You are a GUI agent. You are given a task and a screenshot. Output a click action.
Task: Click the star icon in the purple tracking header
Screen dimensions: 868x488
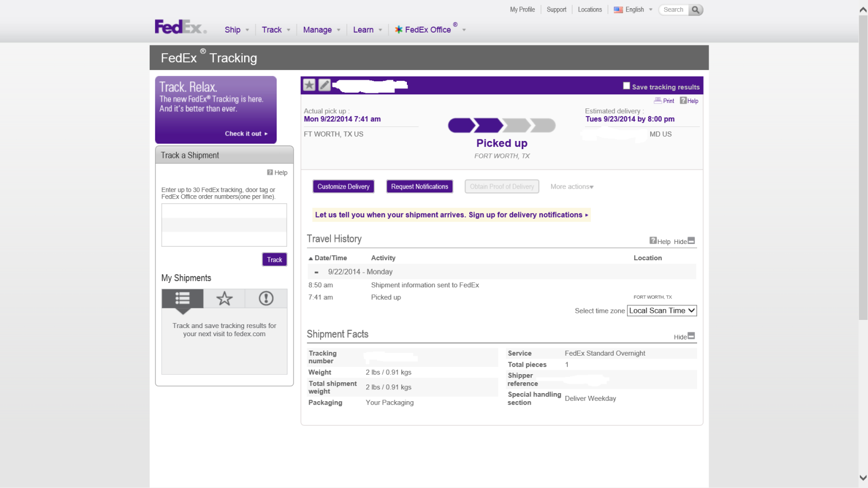click(x=309, y=85)
